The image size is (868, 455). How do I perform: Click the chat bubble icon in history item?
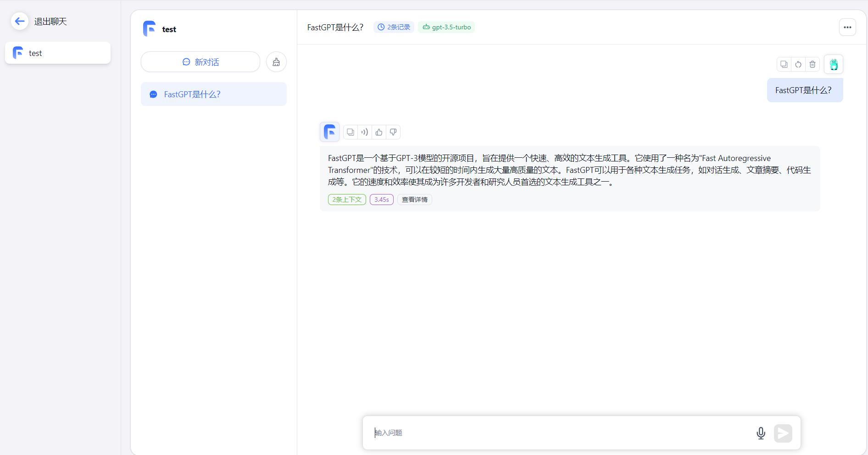tap(153, 94)
